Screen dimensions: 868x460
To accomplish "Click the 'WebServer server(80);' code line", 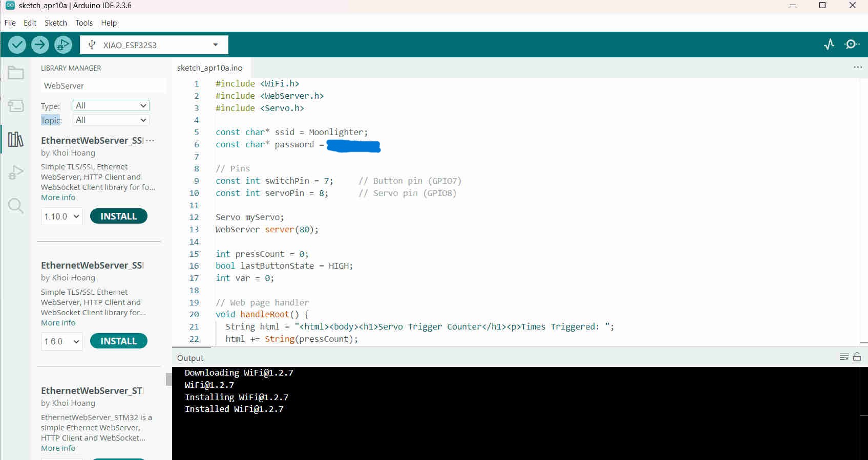I will (267, 230).
